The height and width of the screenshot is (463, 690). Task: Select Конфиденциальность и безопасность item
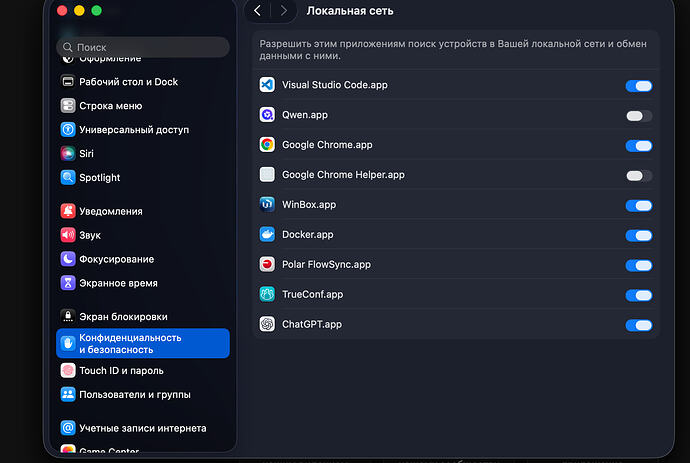[143, 343]
